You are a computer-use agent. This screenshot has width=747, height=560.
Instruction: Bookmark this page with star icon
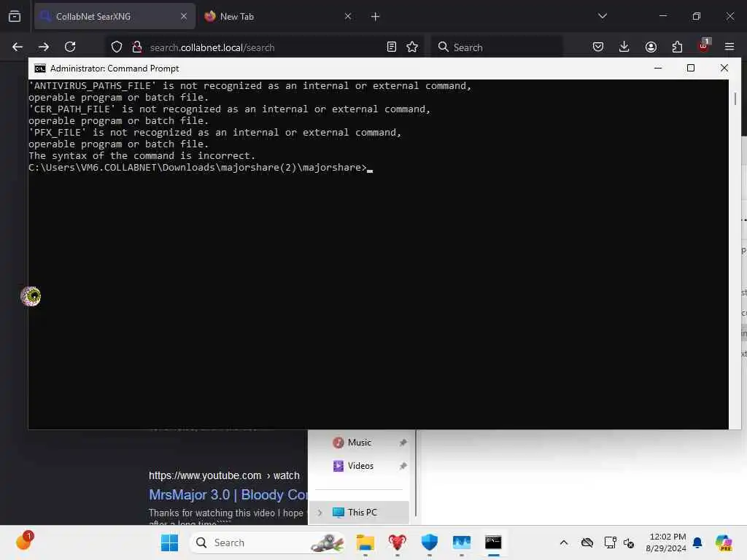(412, 47)
